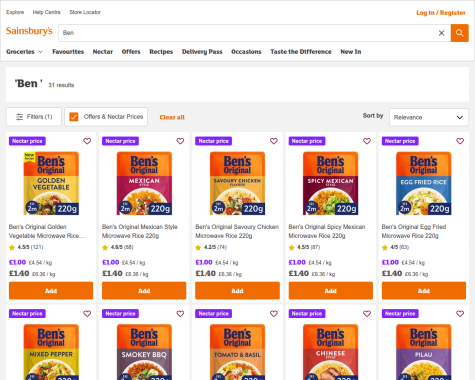Uncheck the Offers & Nectar Prices checkbox

[74, 117]
